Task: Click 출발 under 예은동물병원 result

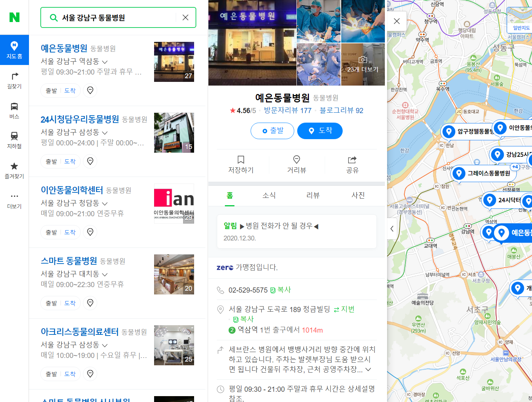Action: 51,90
